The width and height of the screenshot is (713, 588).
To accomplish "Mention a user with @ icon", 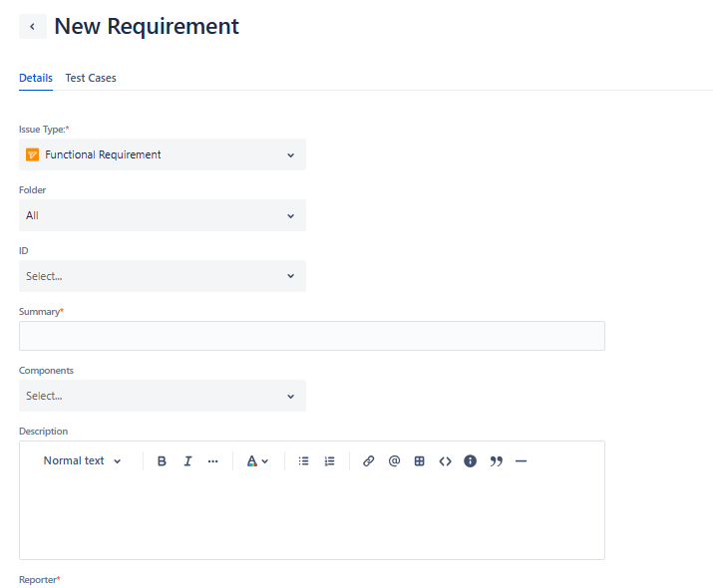I will (x=394, y=461).
